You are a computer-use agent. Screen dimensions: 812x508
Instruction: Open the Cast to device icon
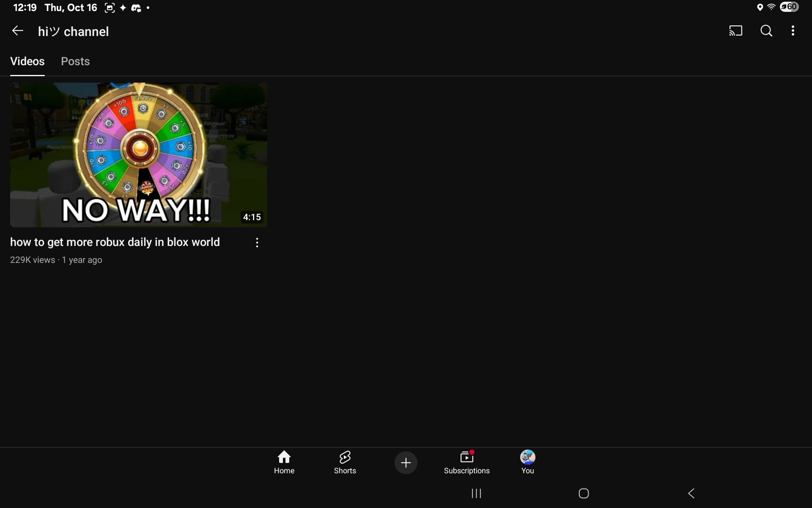pyautogui.click(x=735, y=31)
